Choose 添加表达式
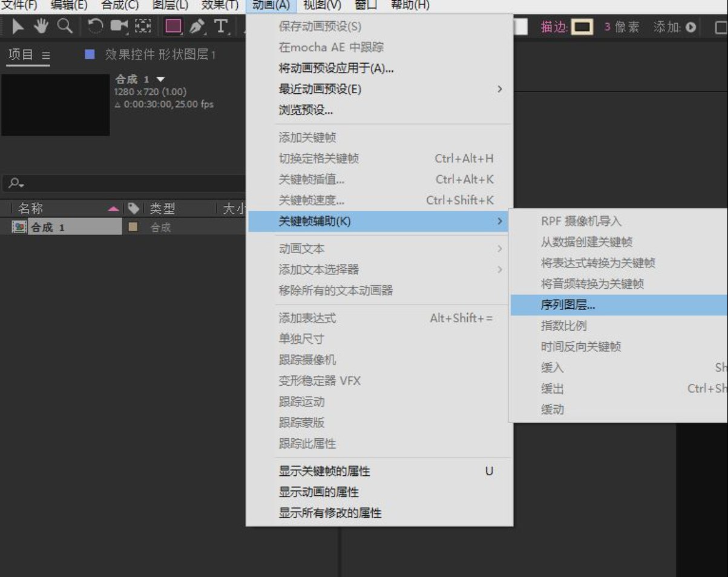 click(x=379, y=318)
